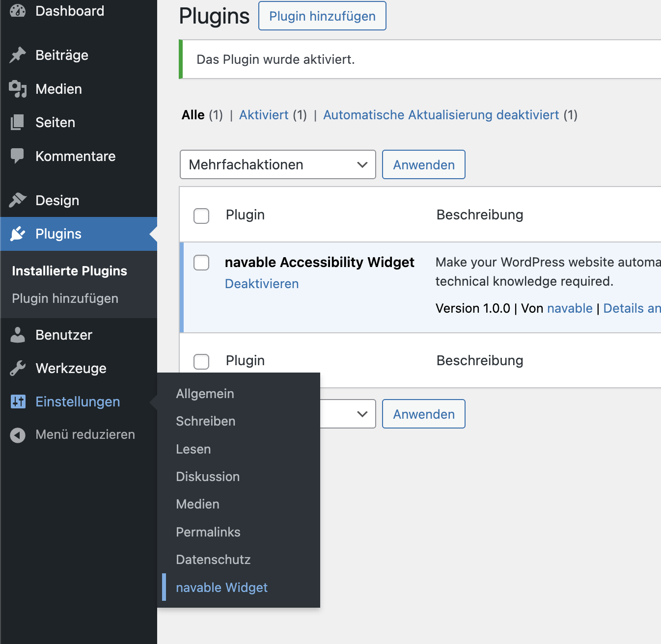Click the Plugin hinzufügen button
This screenshot has height=644, width=661.
point(322,16)
